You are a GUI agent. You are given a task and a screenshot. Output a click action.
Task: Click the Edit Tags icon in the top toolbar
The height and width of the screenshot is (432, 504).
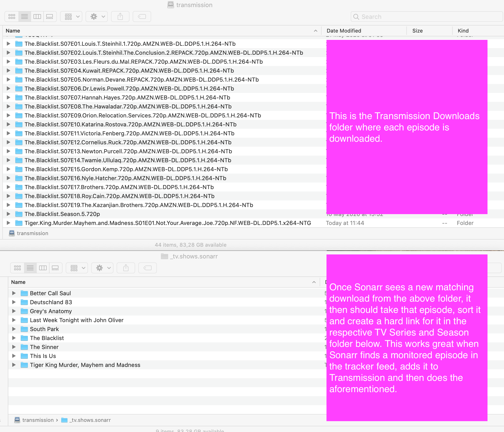tap(142, 16)
